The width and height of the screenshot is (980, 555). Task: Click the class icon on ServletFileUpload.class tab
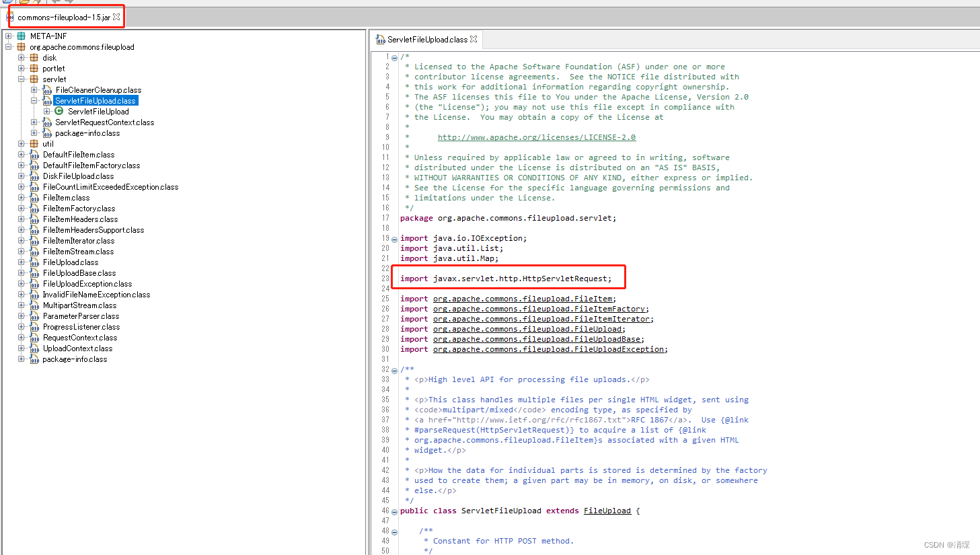point(381,40)
